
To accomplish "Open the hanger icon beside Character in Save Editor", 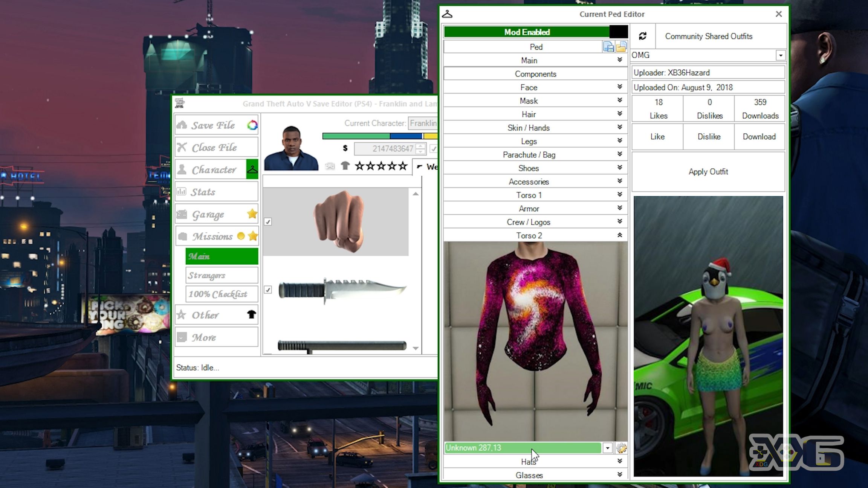I will (x=252, y=169).
